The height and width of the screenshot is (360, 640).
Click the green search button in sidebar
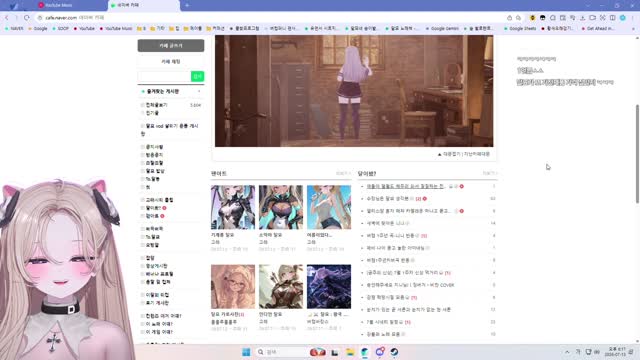[x=197, y=76]
